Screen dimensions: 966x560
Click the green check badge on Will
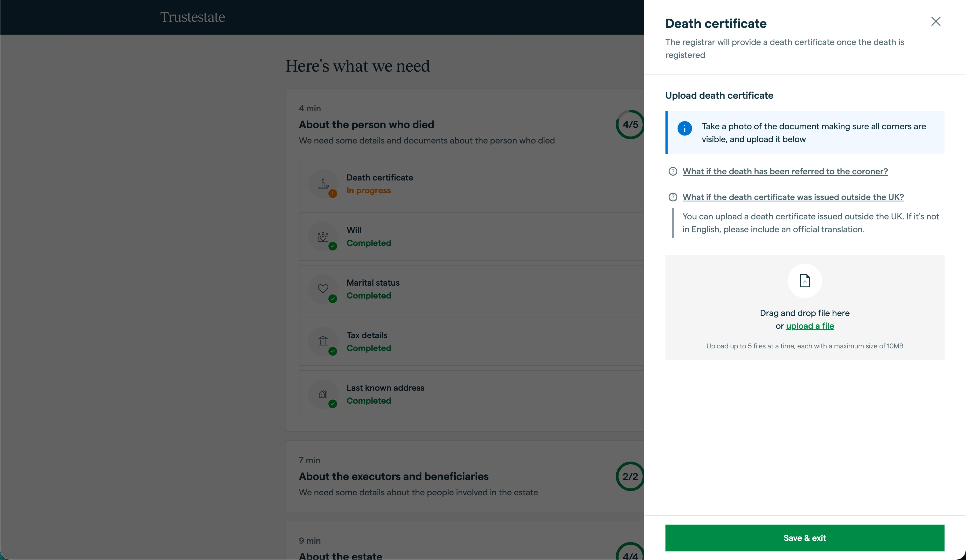(333, 246)
